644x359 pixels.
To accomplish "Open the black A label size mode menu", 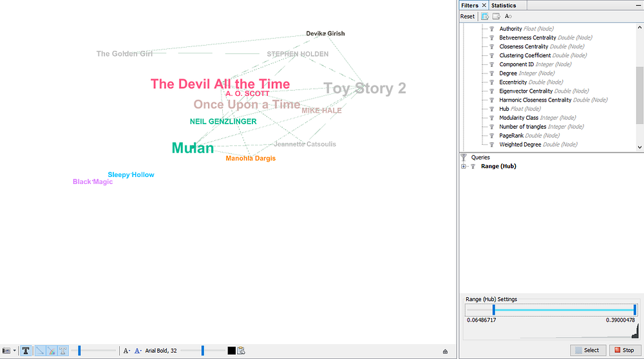I will tap(127, 351).
